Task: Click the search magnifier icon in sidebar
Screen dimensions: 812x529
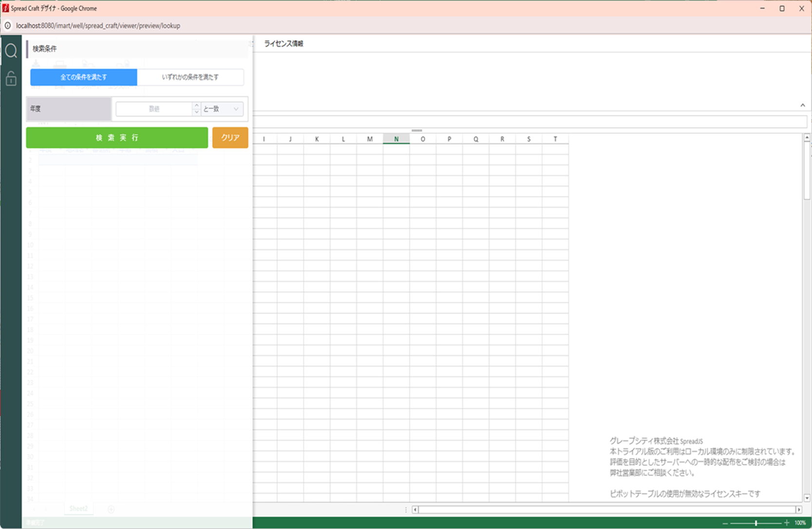Action: (11, 51)
